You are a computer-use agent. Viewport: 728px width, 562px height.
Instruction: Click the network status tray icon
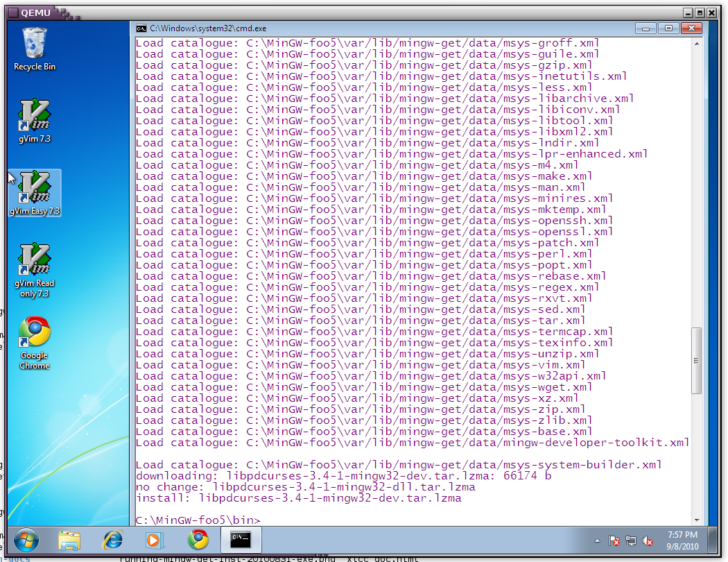click(631, 540)
